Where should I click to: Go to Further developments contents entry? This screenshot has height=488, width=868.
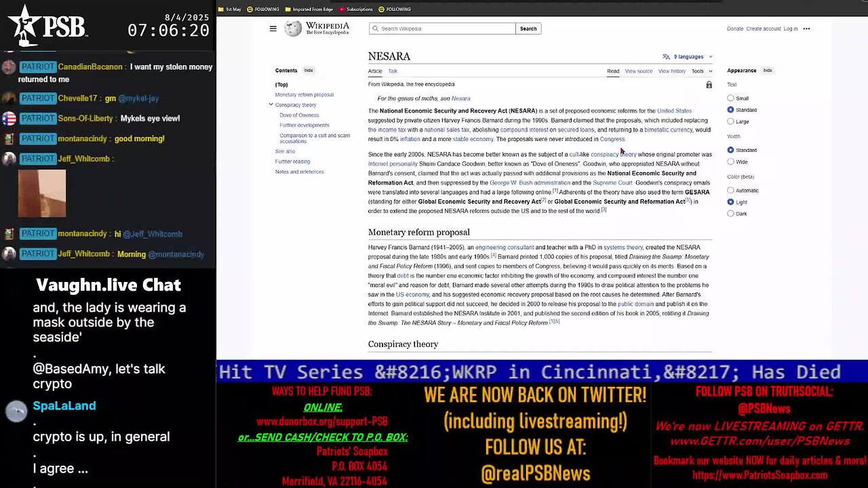coord(304,125)
